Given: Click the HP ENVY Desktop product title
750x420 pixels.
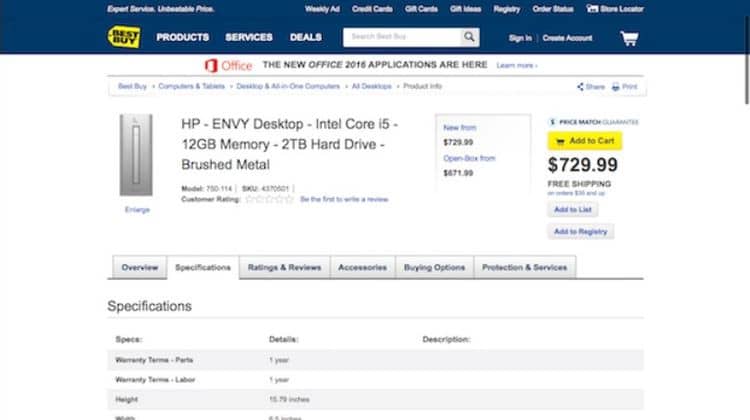Looking at the screenshot, I should pyautogui.click(x=289, y=144).
